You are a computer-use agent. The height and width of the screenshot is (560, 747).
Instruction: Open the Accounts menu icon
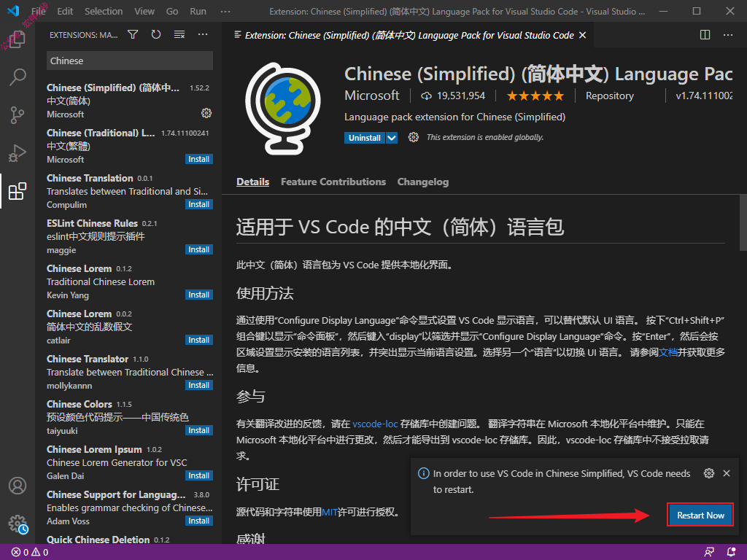coord(18,486)
